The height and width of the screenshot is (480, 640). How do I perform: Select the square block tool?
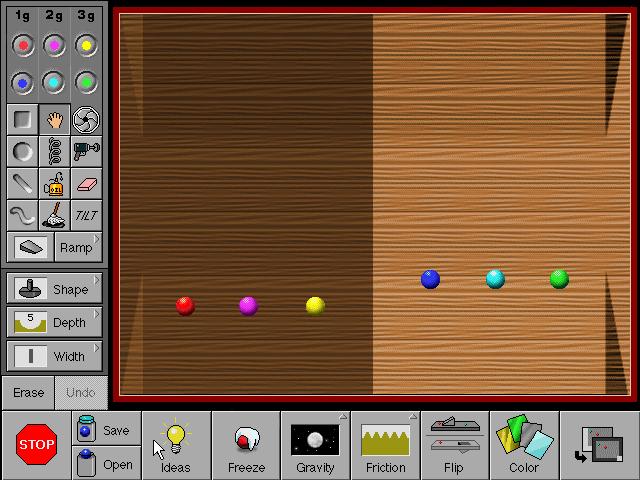click(x=22, y=120)
